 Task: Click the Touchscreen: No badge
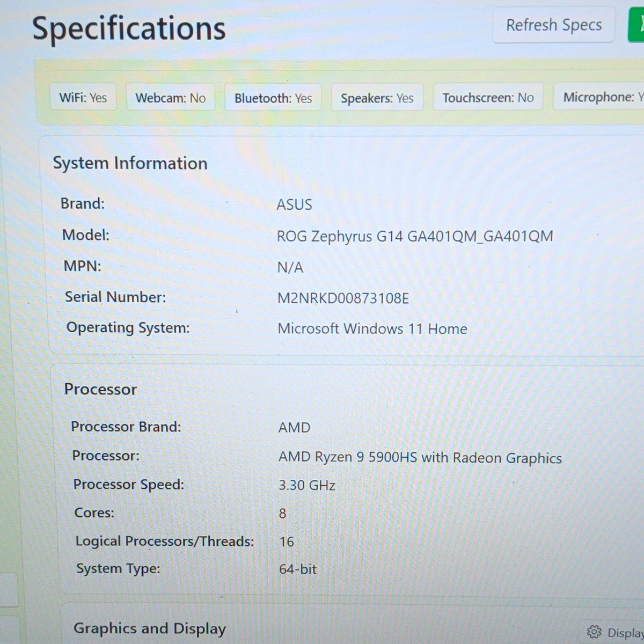[x=488, y=98]
